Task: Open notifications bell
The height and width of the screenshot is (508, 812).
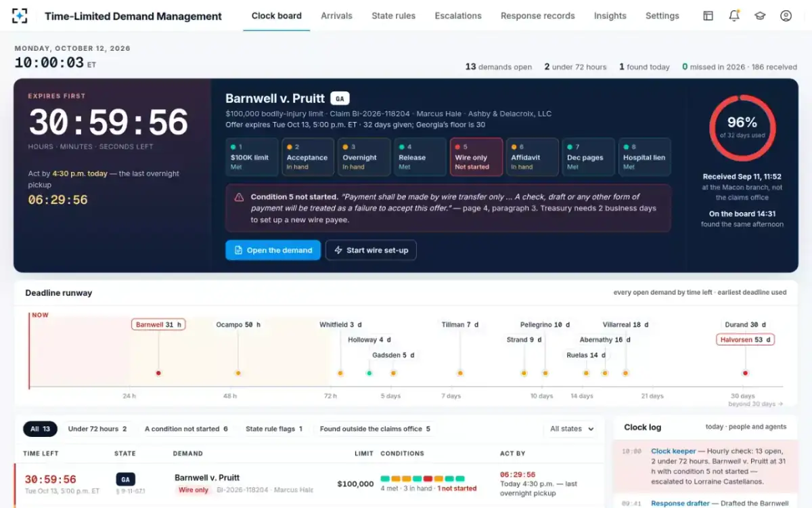Action: 734,16
